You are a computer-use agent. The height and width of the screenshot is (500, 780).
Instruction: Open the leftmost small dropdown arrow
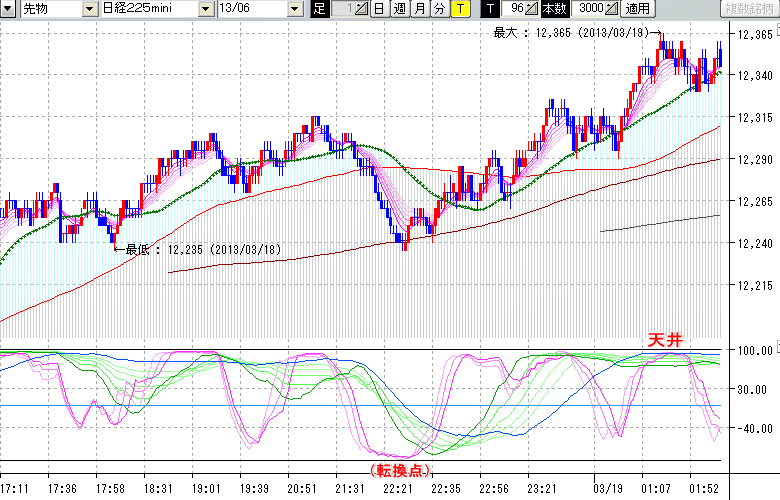pos(9,9)
